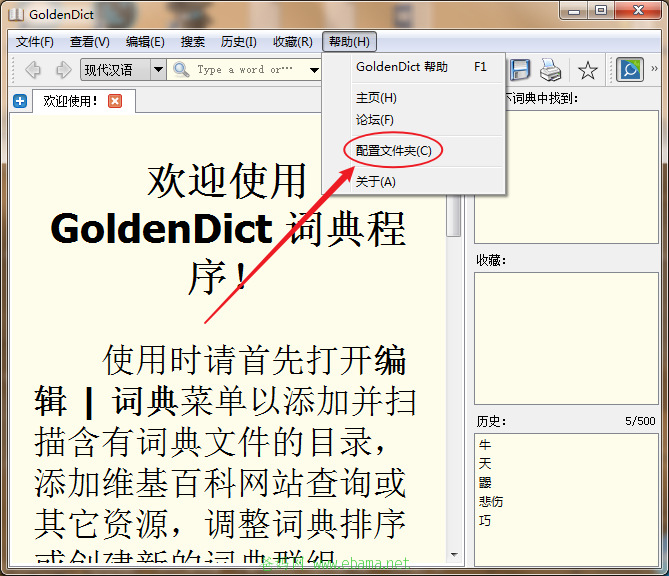Click the print article printer icon
This screenshot has height=576, width=669.
tap(551, 70)
